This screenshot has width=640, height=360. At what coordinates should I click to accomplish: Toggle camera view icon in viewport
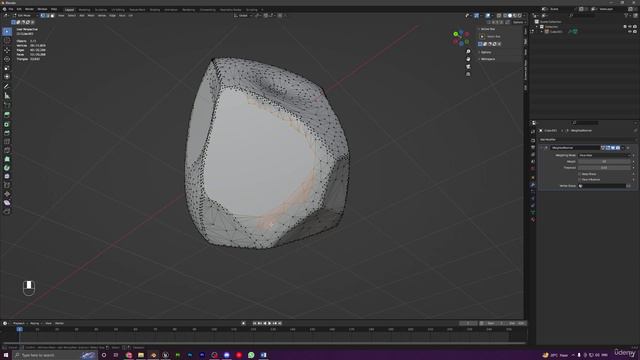pyautogui.click(x=468, y=67)
